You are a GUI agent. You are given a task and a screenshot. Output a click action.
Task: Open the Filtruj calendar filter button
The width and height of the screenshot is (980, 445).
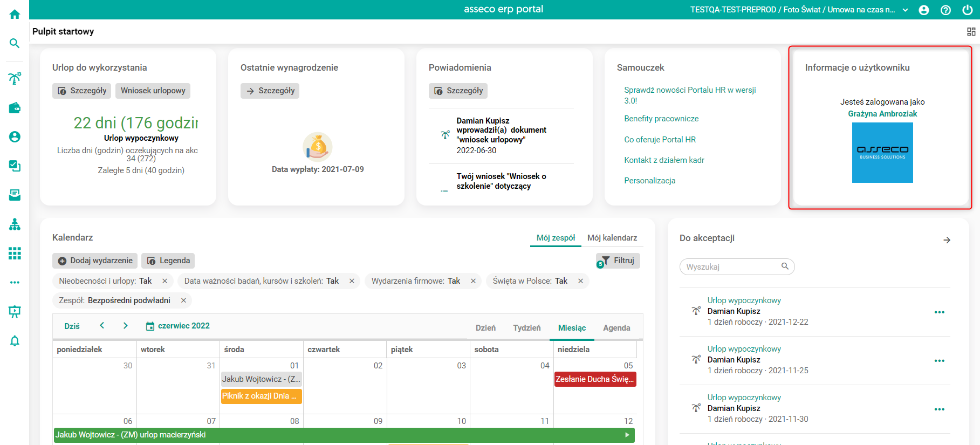tap(618, 261)
